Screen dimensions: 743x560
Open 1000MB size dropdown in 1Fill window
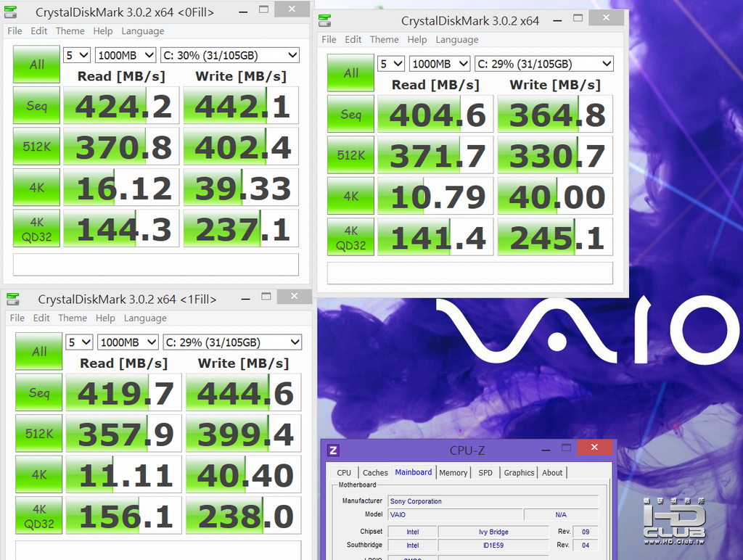pos(128,342)
